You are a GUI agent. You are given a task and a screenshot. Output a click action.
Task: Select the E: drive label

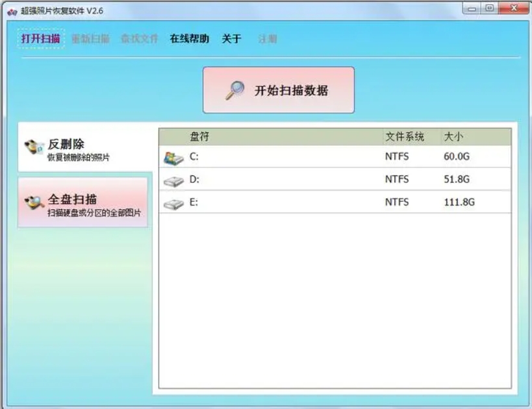(194, 202)
